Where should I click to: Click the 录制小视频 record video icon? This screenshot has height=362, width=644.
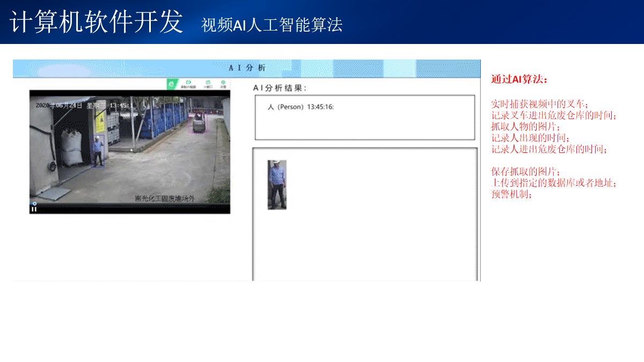point(188,84)
